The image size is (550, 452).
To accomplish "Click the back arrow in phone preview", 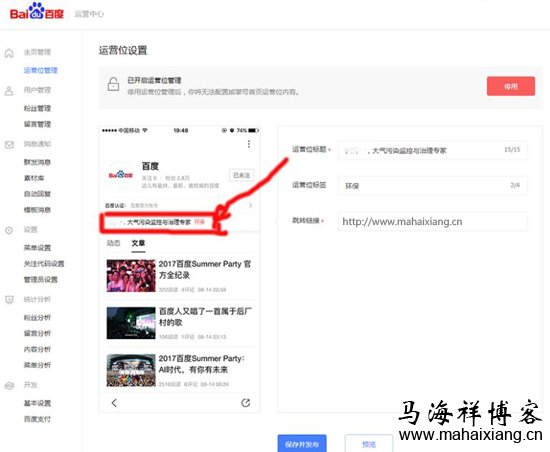I will pyautogui.click(x=114, y=403).
